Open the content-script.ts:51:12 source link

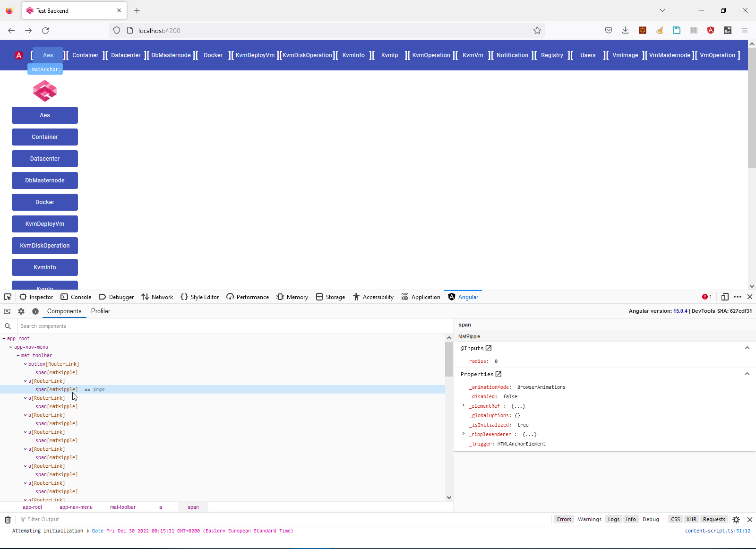tap(718, 531)
